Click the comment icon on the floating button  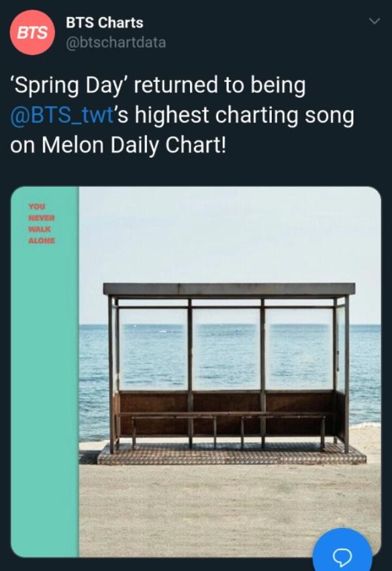pyautogui.click(x=342, y=557)
